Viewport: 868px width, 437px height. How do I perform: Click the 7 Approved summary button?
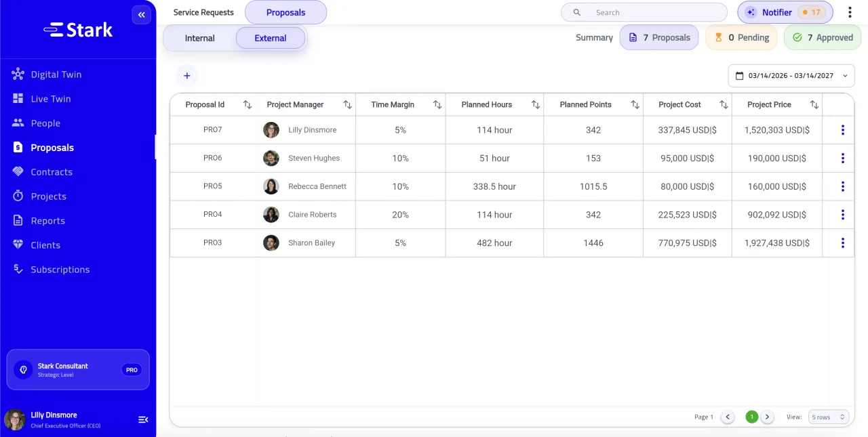(x=822, y=38)
